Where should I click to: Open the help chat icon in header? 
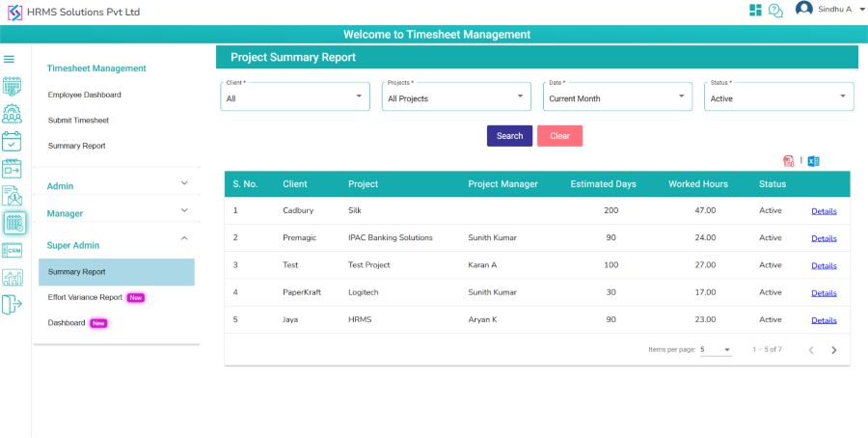[775, 11]
